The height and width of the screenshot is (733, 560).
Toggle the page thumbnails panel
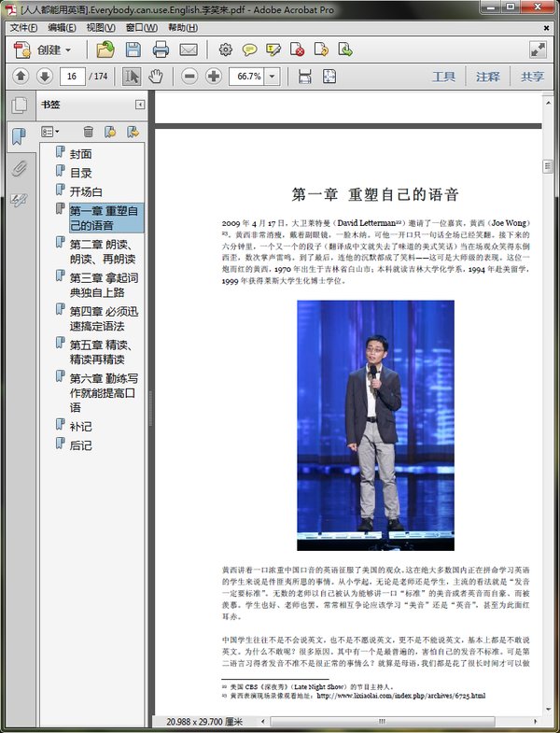click(x=19, y=106)
